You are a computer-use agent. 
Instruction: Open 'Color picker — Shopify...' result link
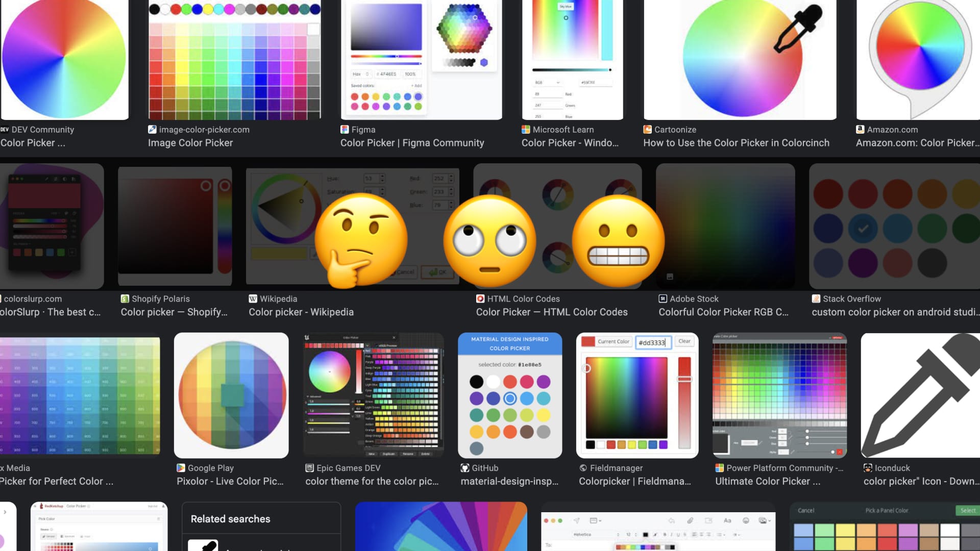[174, 312]
